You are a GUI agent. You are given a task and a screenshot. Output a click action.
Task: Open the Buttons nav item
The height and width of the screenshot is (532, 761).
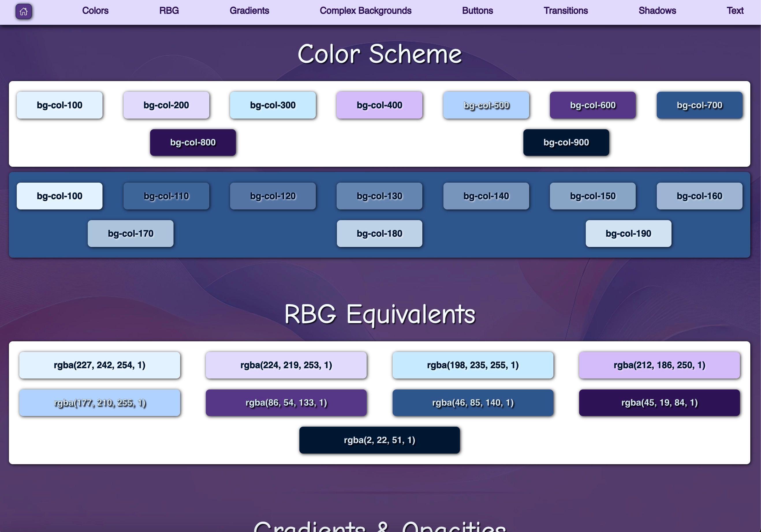click(477, 11)
